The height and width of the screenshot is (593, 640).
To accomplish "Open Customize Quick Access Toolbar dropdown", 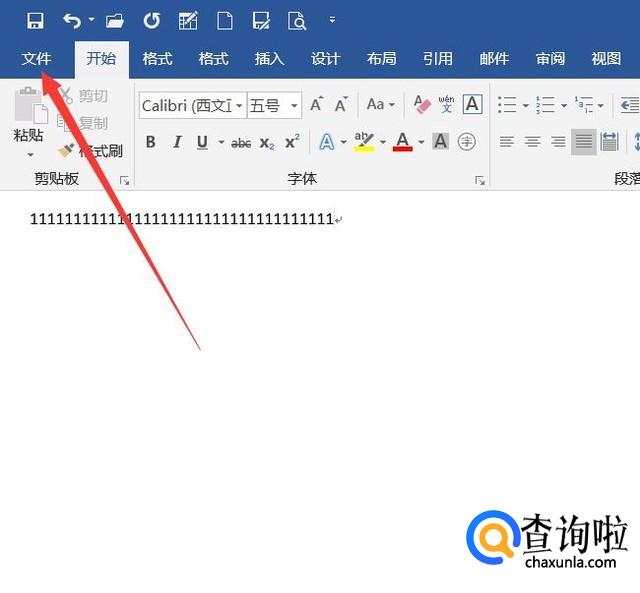I will 332,20.
